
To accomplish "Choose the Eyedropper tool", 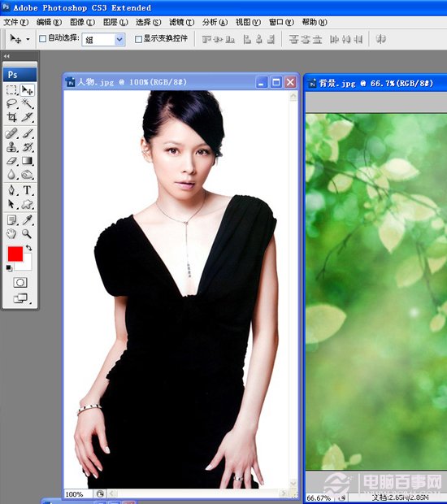I will (28, 219).
